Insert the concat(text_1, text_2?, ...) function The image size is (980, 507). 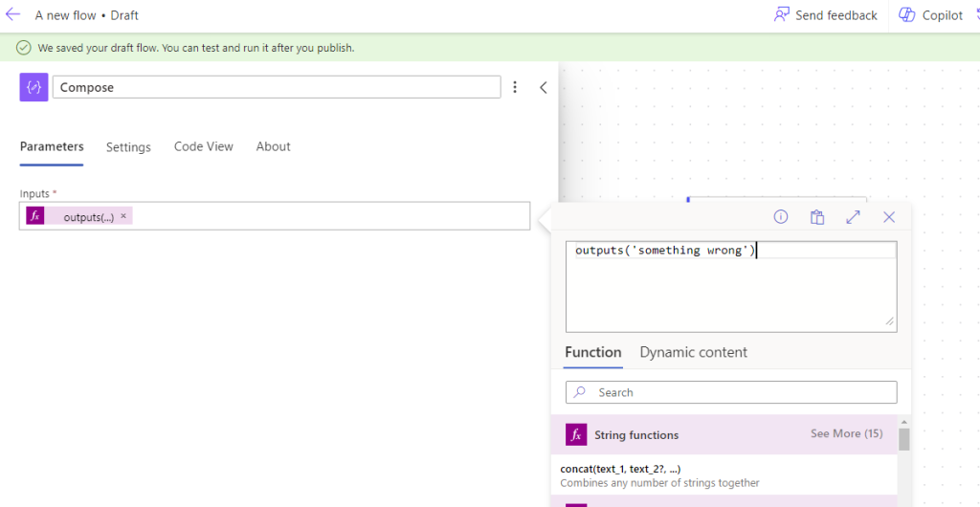621,470
